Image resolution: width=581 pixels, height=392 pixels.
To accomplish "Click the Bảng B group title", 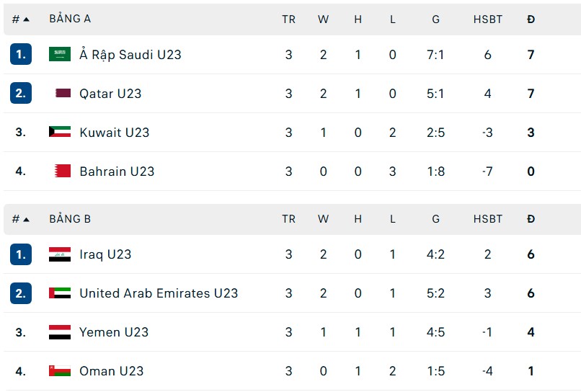I will pos(70,219).
